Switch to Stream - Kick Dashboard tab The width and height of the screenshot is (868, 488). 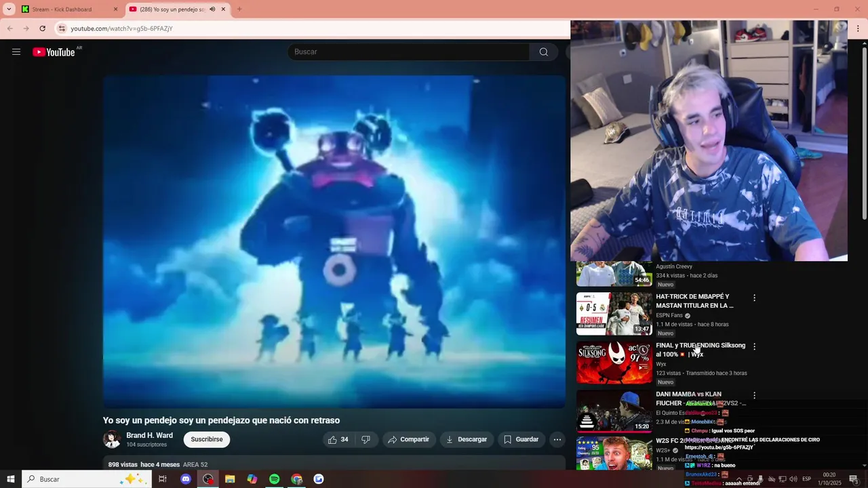[69, 9]
